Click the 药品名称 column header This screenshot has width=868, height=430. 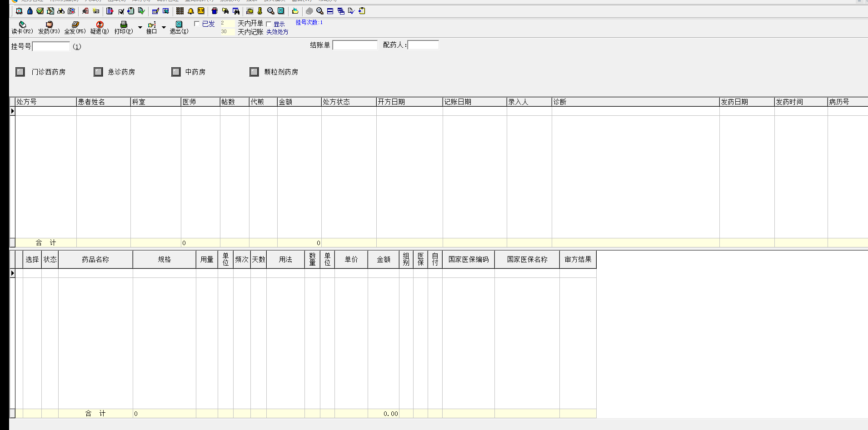tap(95, 259)
